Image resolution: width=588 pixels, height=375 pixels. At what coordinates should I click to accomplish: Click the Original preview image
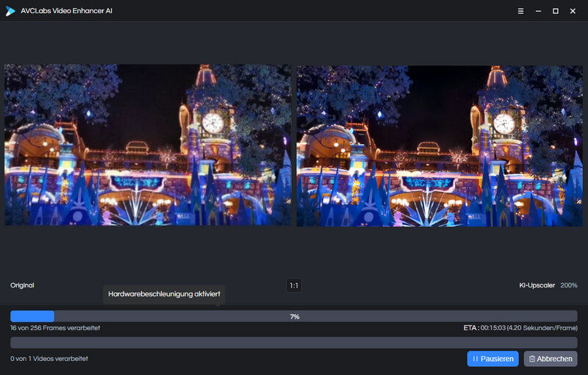148,145
